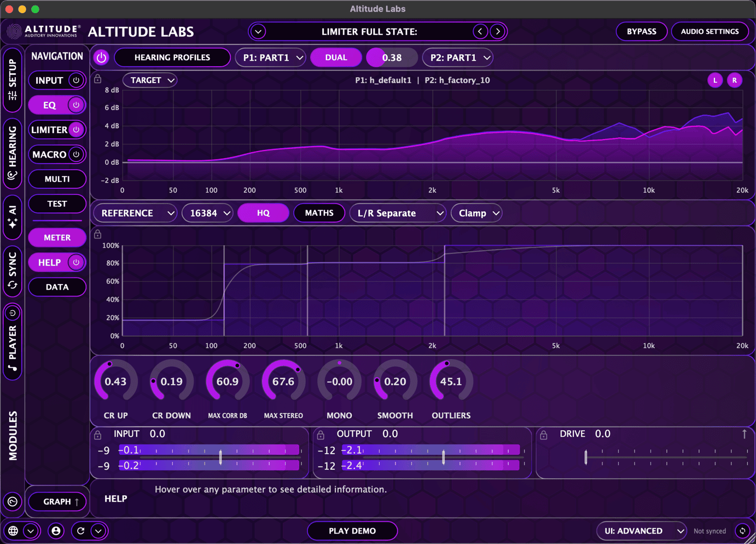Click the reload icon near the bottom left

(81, 531)
